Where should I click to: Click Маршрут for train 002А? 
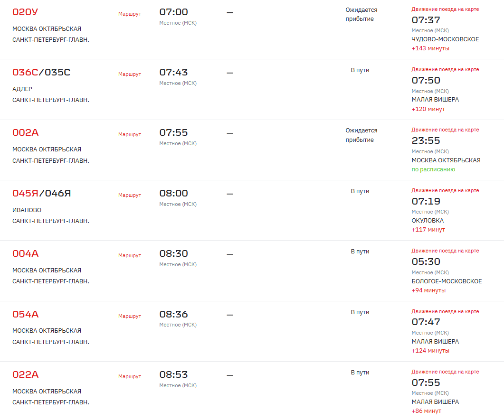point(129,134)
